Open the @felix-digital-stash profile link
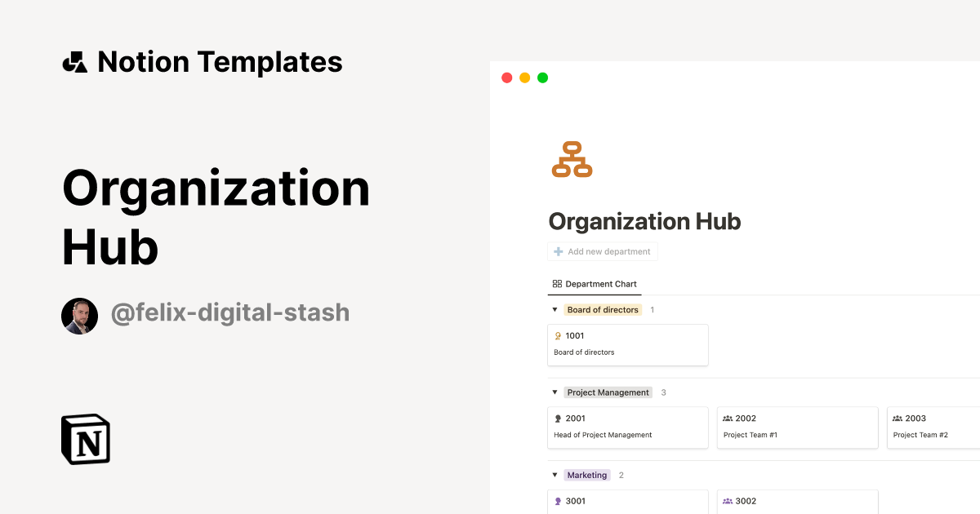 point(230,312)
